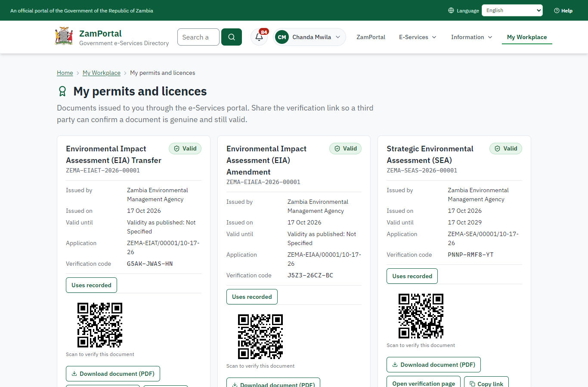Follow the My Workplace breadcrumb link
This screenshot has width=588, height=387.
[102, 73]
